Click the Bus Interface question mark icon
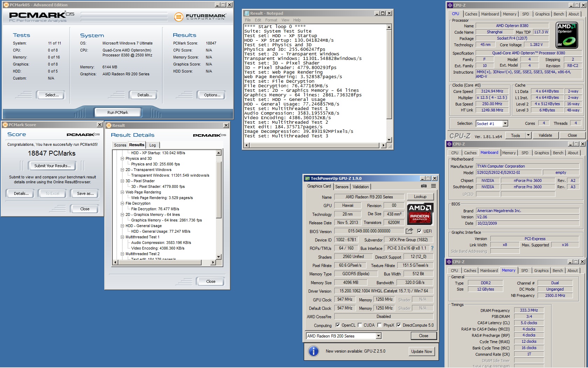This screenshot has height=368, width=588. click(432, 248)
